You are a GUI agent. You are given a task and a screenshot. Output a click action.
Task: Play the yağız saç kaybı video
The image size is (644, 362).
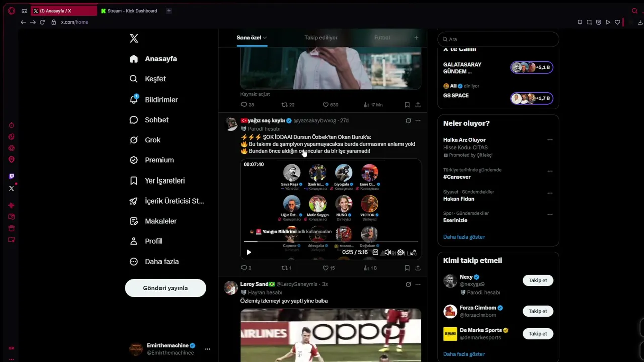[249, 252]
